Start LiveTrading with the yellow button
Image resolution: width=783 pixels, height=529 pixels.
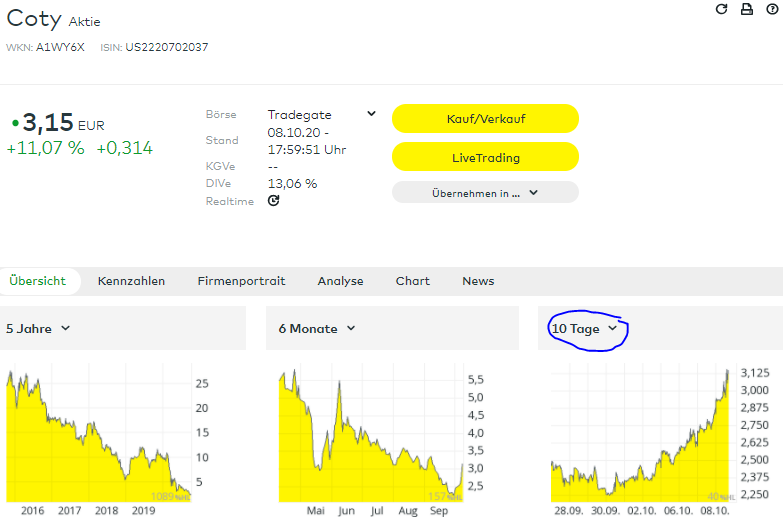click(485, 157)
